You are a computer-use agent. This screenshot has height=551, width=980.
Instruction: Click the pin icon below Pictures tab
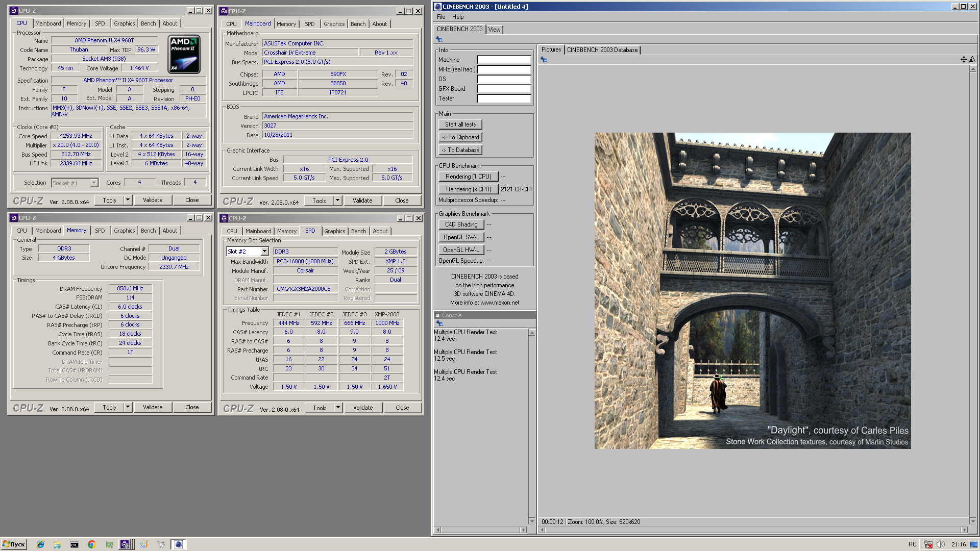(x=544, y=60)
